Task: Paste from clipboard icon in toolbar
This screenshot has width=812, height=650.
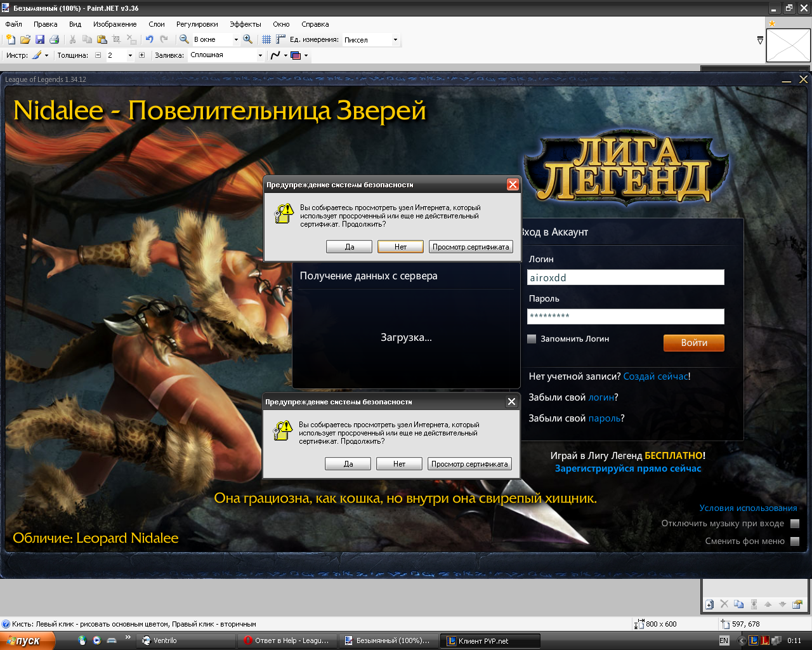Action: (101, 39)
